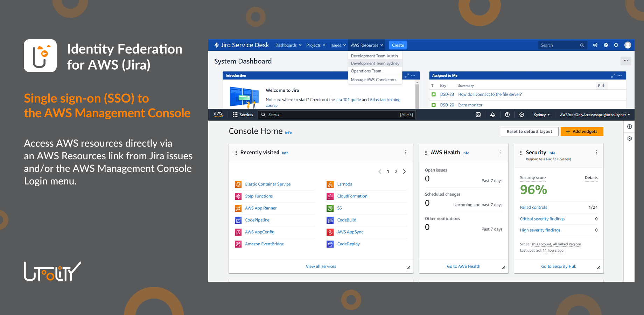Go to previous page of Recently visited
644x315 pixels.
coord(380,171)
